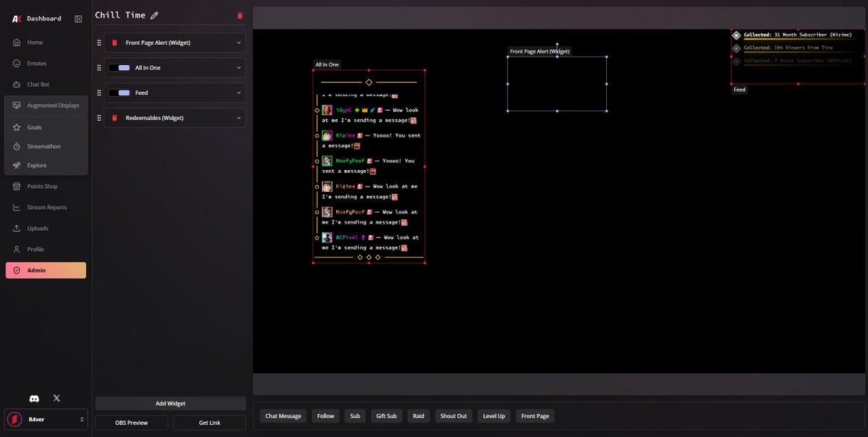868x437 pixels.
Task: Grab the All In One drag handle
Action: [99, 68]
